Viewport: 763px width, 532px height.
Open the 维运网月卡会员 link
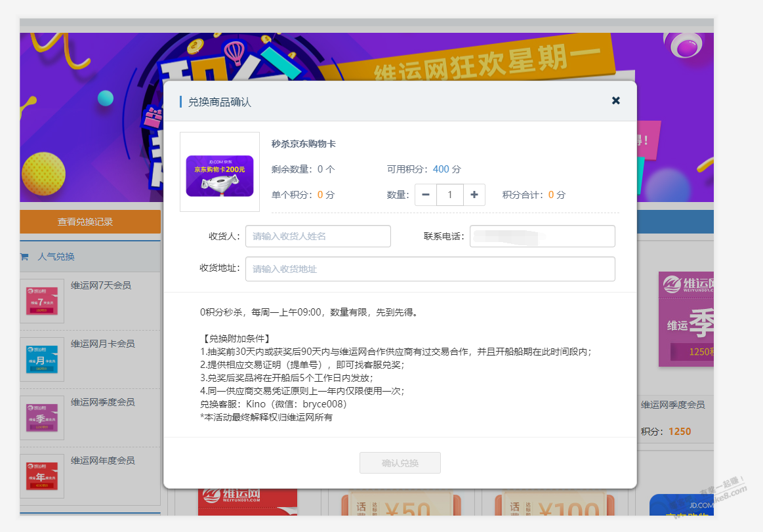click(x=102, y=344)
